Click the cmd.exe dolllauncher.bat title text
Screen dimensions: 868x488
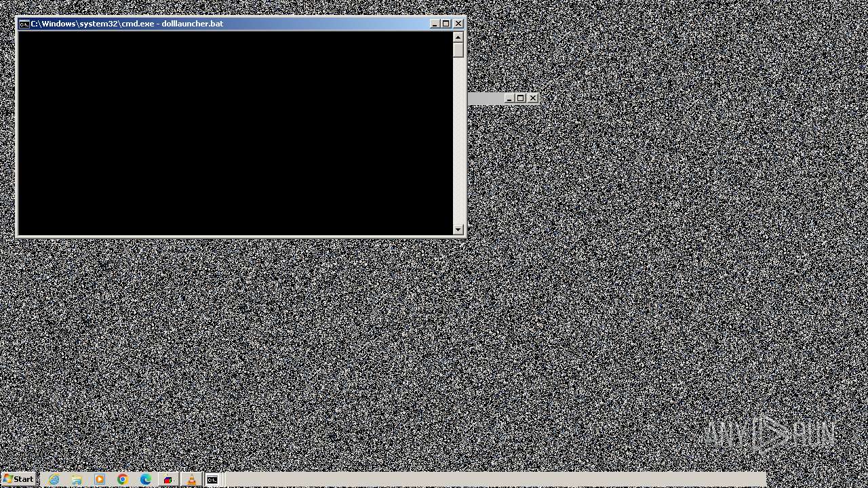point(127,24)
